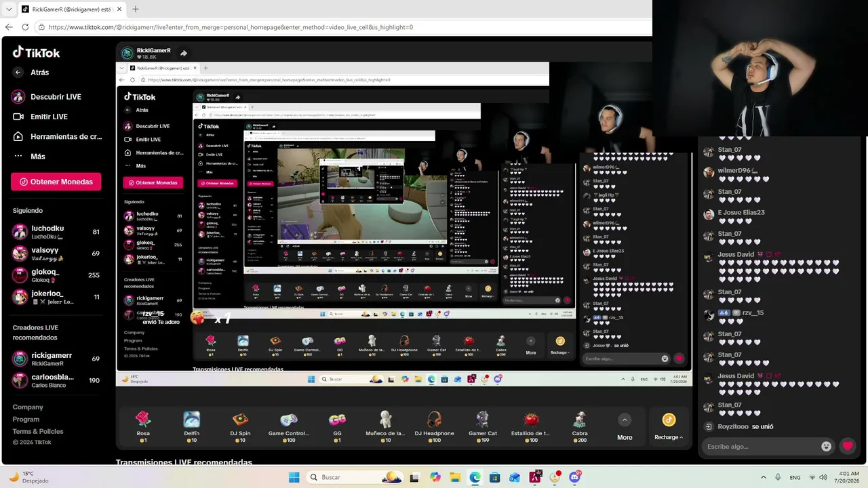Open the browser tab list dropdown
The height and width of the screenshot is (488, 868).
point(8,9)
